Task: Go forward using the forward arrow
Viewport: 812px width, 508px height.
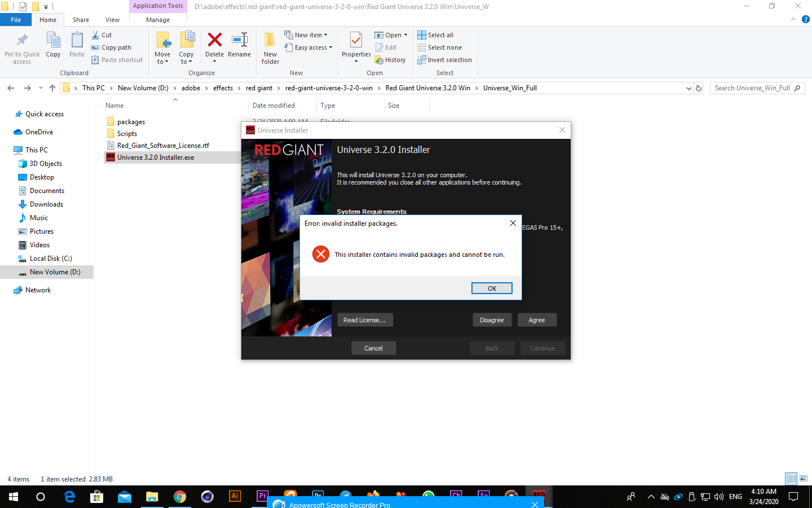Action: 27,88
